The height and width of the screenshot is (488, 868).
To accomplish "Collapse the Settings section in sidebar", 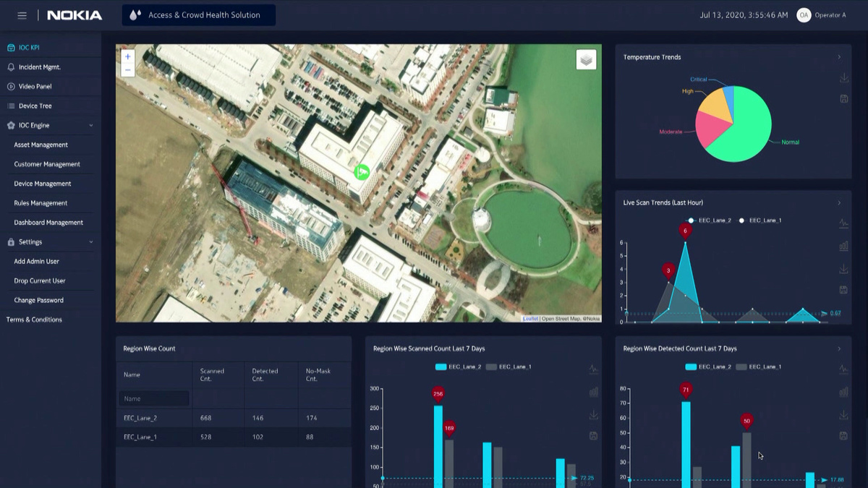I will tap(91, 242).
